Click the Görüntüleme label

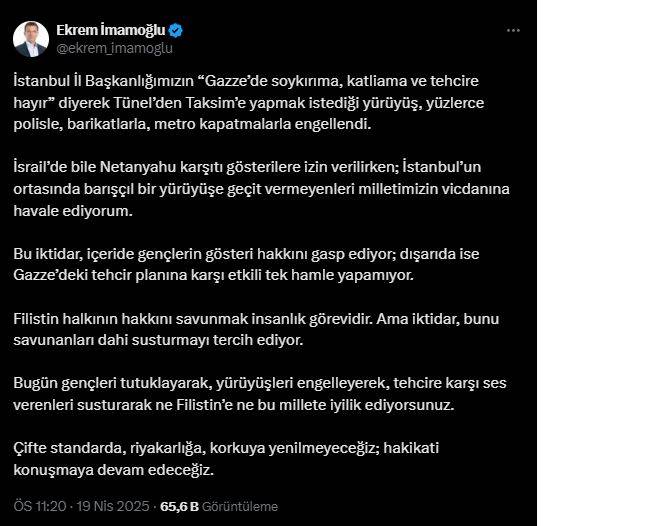point(240,507)
